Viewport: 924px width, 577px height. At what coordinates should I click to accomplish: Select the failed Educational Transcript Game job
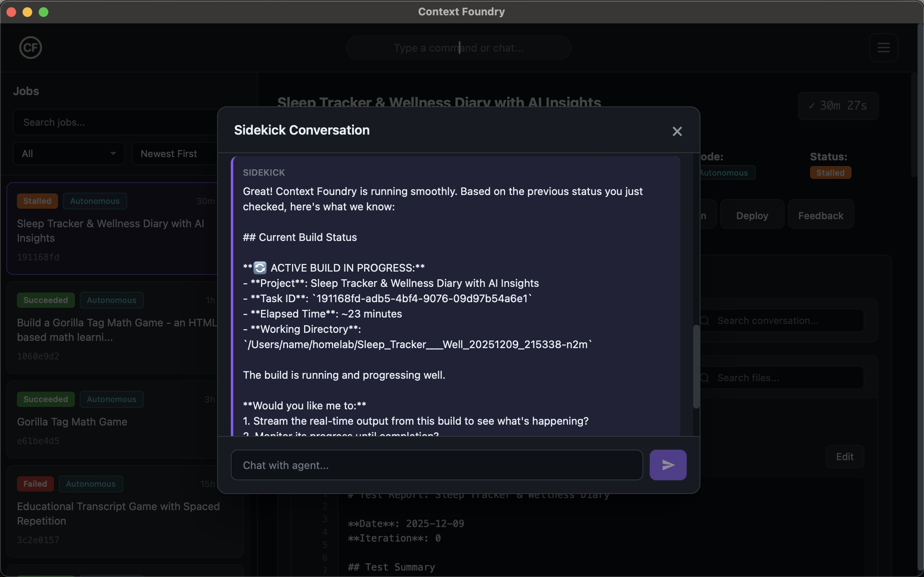[x=118, y=514]
